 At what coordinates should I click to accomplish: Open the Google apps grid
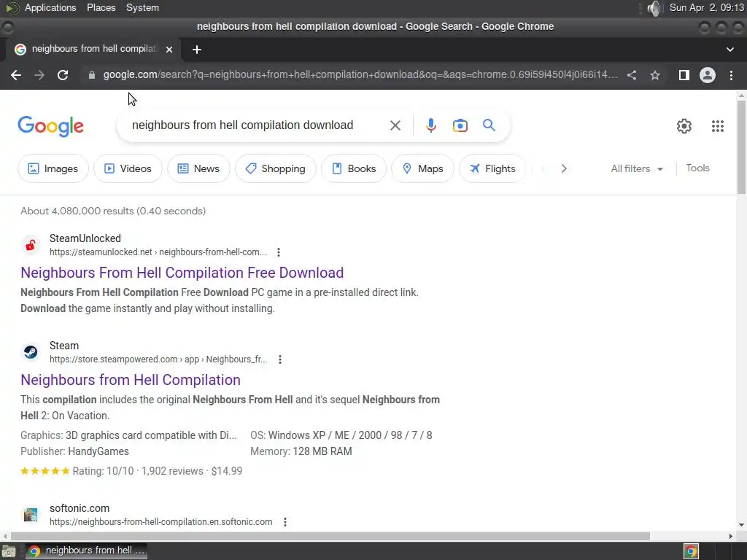coord(718,126)
